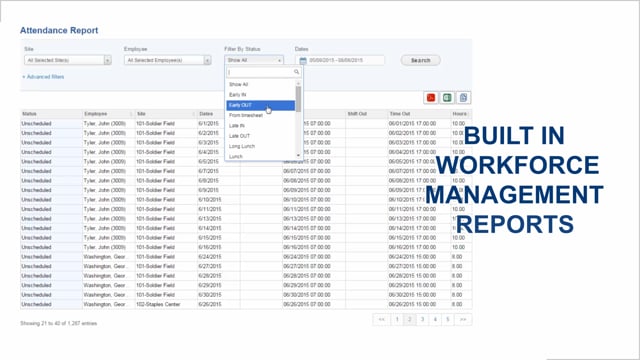This screenshot has height=360, width=640.
Task: Open the calendar icon in Dates field
Action: [303, 60]
